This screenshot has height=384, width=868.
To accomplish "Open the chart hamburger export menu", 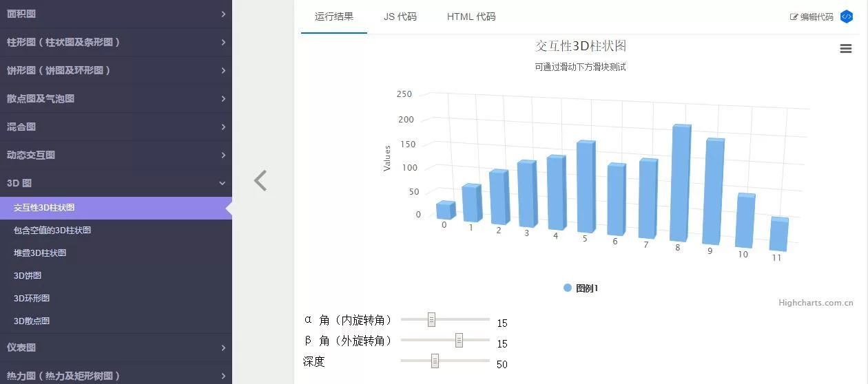I will coord(846,48).
